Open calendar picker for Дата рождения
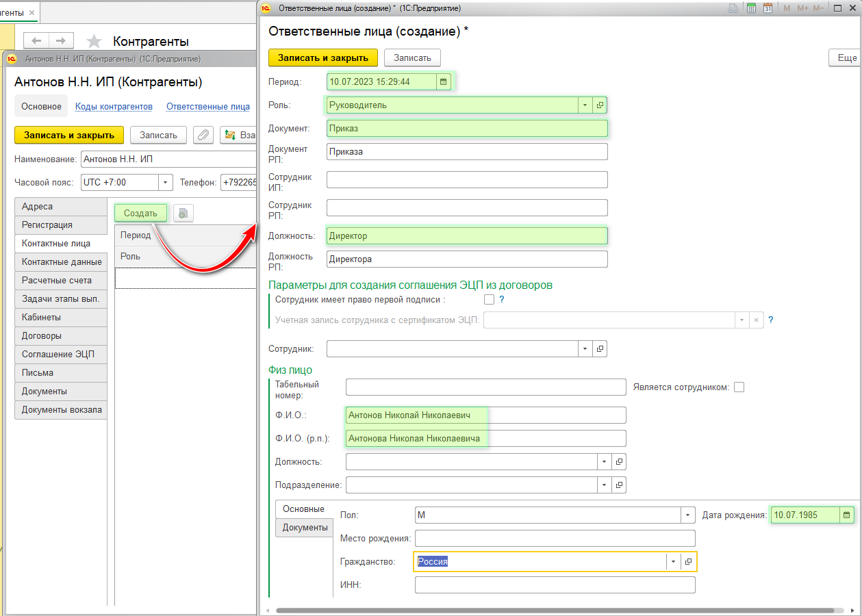 click(x=847, y=515)
